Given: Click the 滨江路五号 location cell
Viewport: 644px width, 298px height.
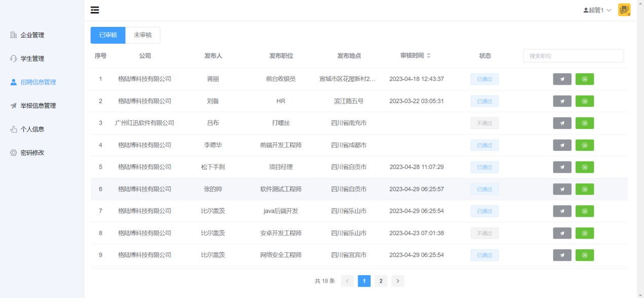Looking at the screenshot, I should click(349, 101).
